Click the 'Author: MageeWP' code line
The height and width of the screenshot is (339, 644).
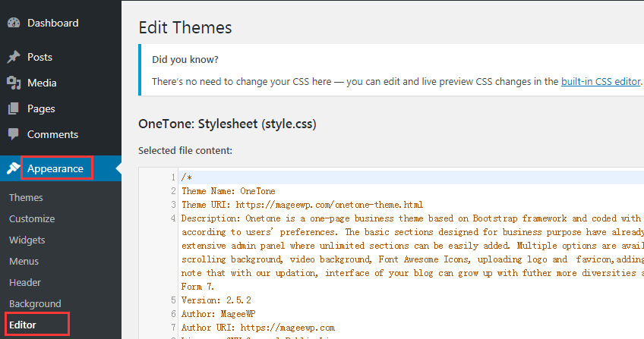tap(219, 314)
